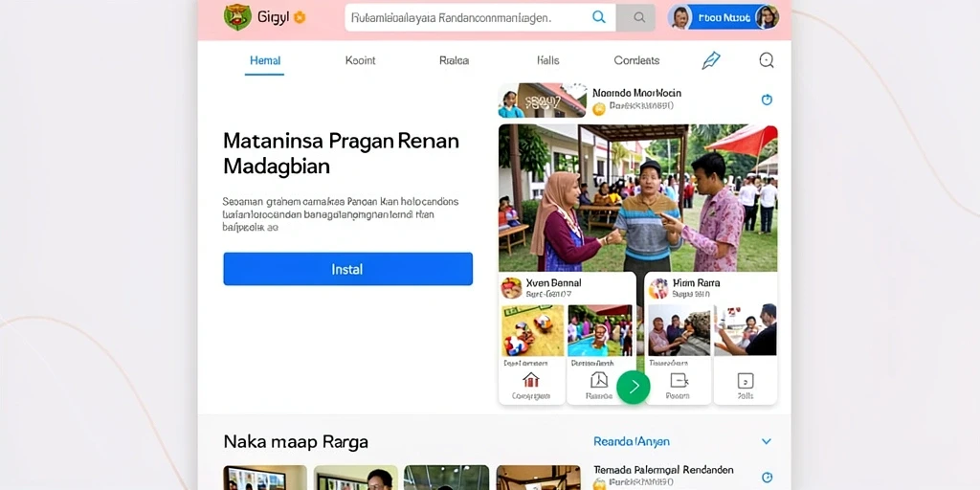Switch to the Kooint tab
Image resolution: width=980 pixels, height=490 pixels.
tap(361, 60)
